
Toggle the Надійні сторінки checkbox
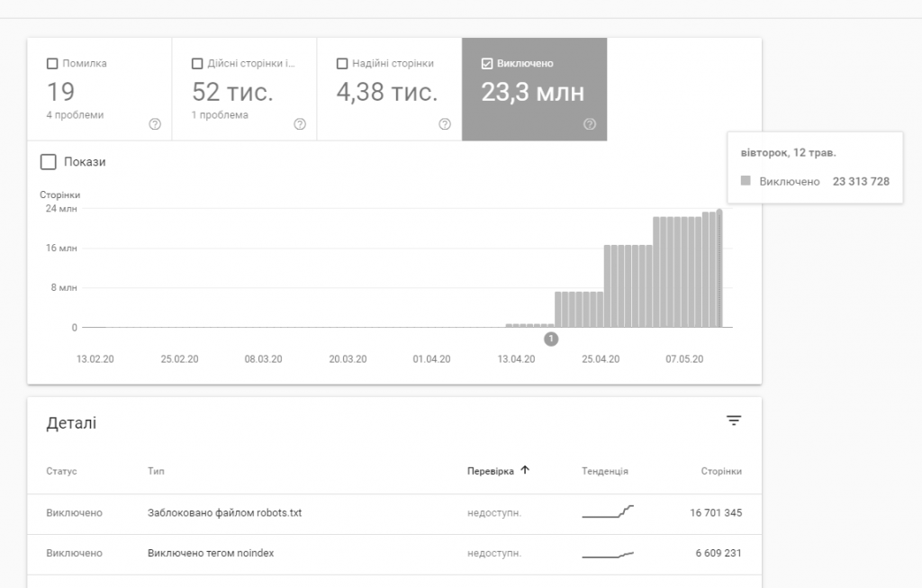342,64
